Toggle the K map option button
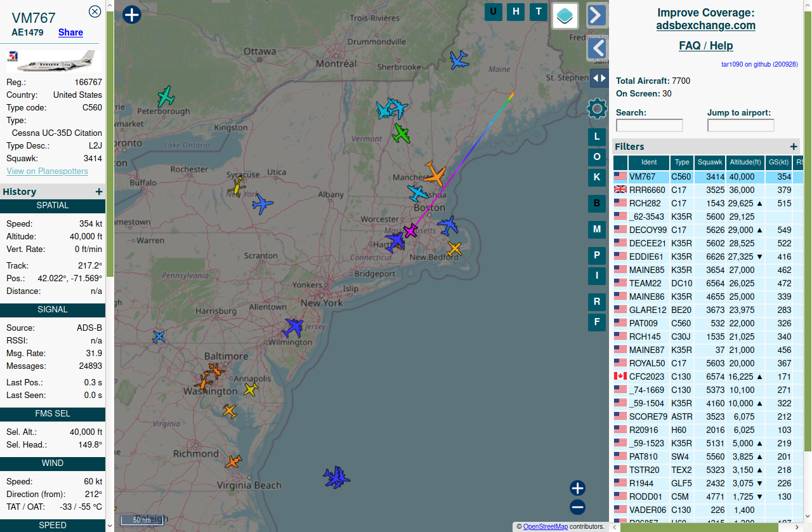 pos(597,177)
